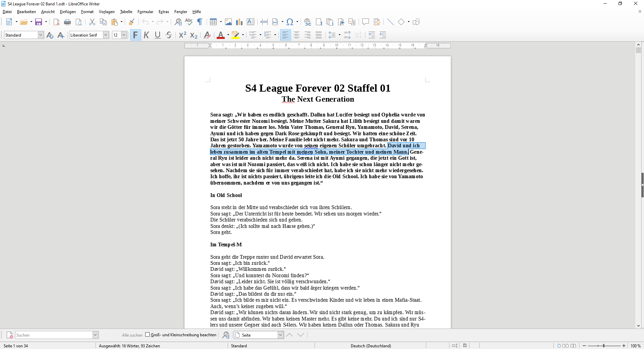This screenshot has height=349, width=644.
Task: Toggle track changes recording
Action: click(377, 22)
